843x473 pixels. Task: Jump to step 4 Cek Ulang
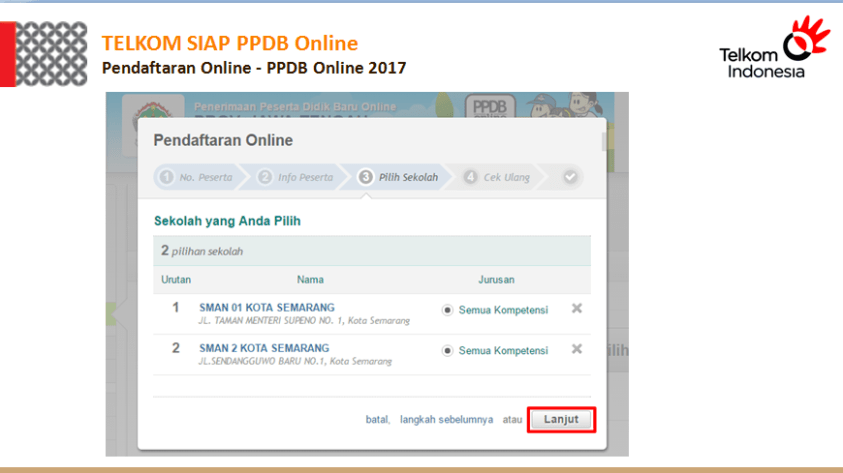[497, 177]
